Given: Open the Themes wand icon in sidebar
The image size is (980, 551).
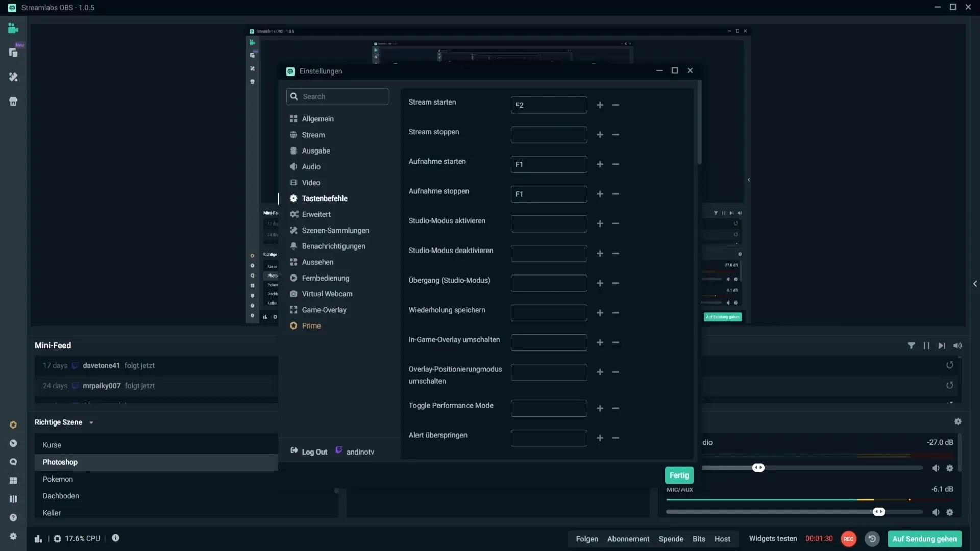Looking at the screenshot, I should (x=13, y=77).
